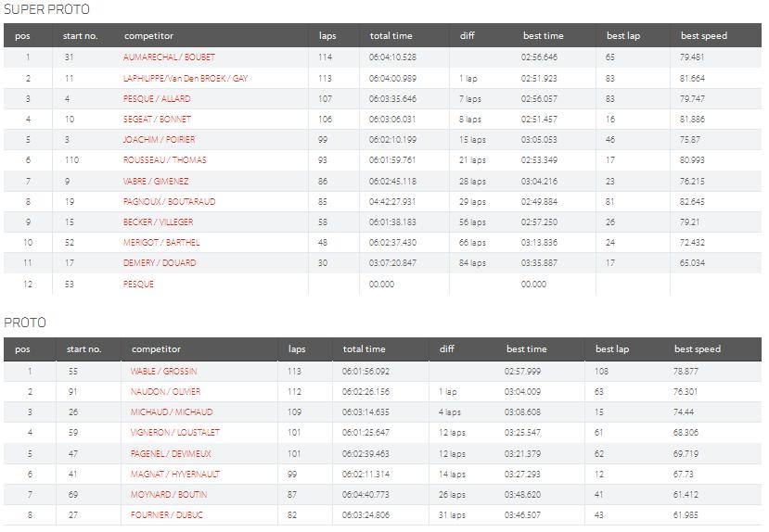Open JOACHIM / POIRIER team link
Image resolution: width=769 pixels, height=532 pixels.
(159, 140)
